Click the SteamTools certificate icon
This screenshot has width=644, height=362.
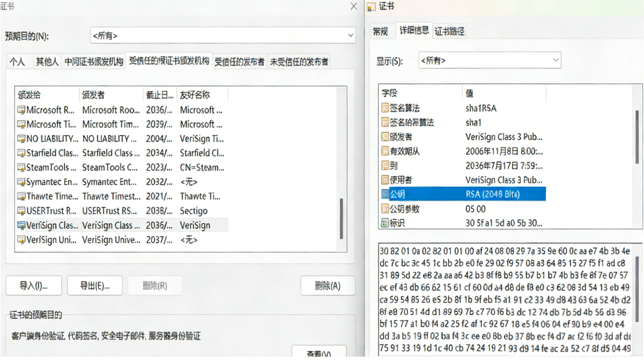coord(21,167)
